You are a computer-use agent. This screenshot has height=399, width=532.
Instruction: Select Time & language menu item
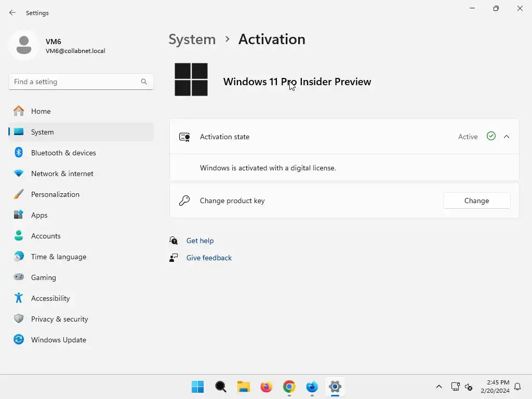coord(81,257)
